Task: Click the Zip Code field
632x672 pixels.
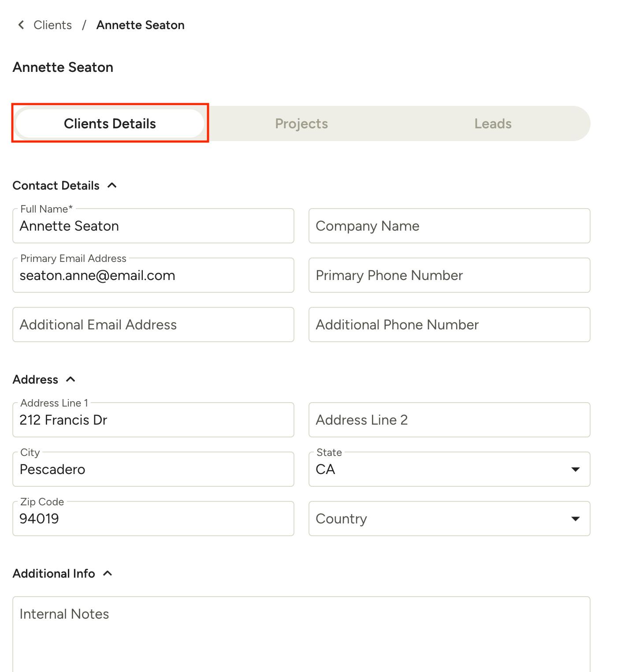Action: [153, 519]
